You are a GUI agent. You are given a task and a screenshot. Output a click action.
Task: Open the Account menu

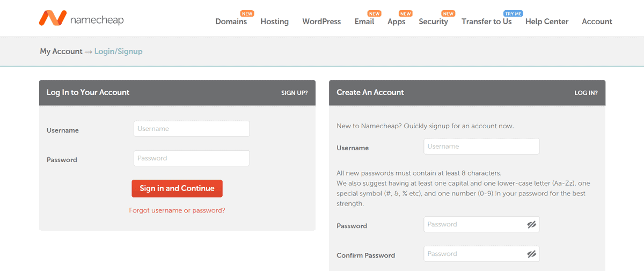[x=597, y=21]
